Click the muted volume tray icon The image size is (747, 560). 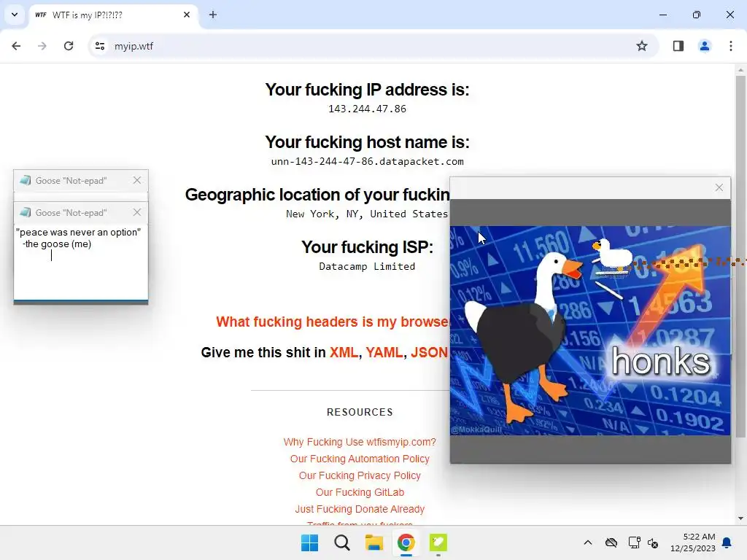[x=653, y=542]
